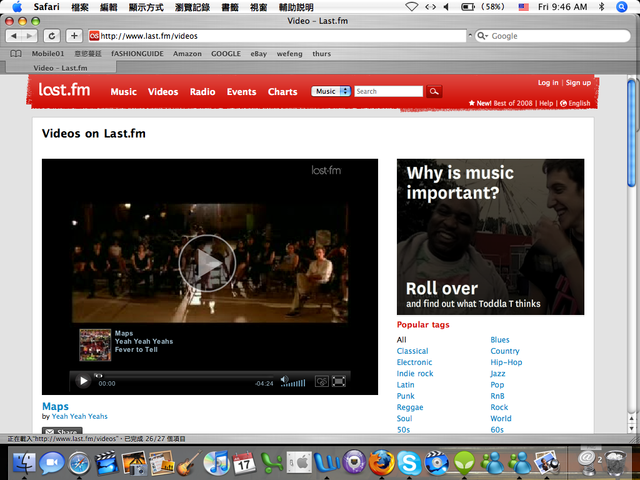640x480 pixels.
Task: Reload the page with the refresh button
Action: (52, 36)
